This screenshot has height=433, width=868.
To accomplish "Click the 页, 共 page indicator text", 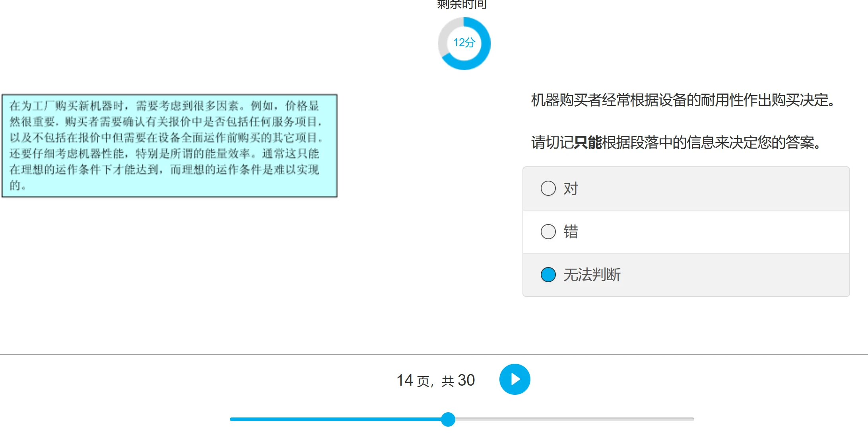I will click(x=435, y=381).
